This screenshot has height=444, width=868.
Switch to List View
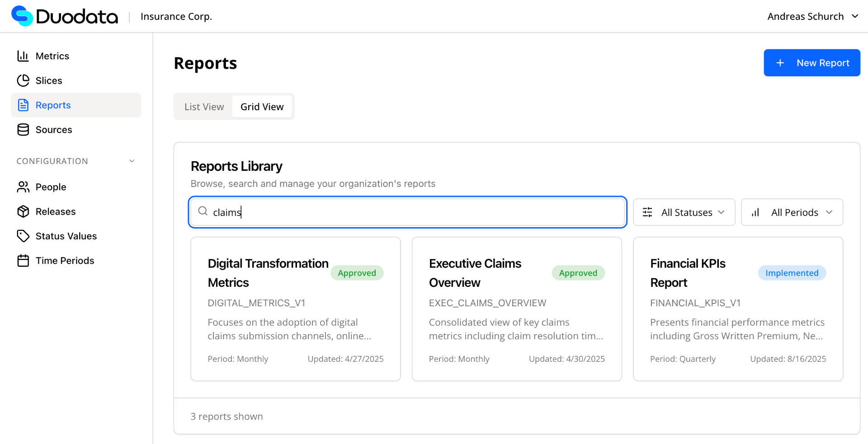click(x=204, y=107)
